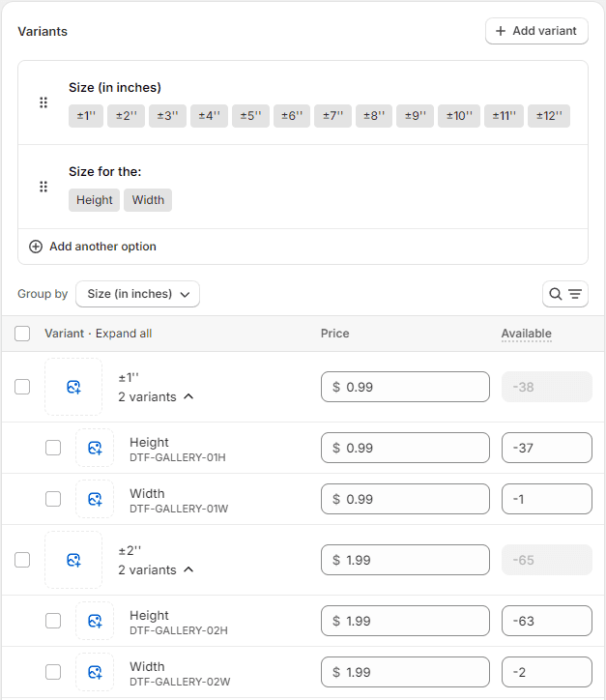Add image to the ±2'' variant group

(73, 560)
